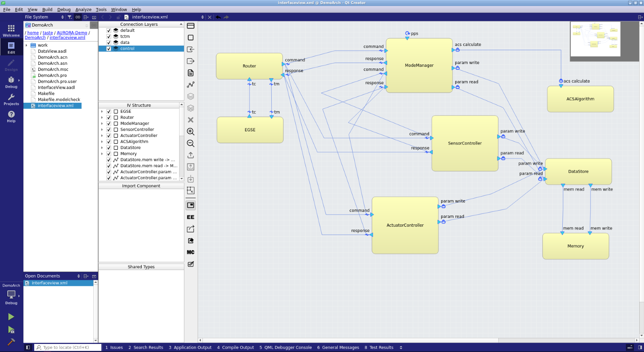
Task: Select the MC model check tool
Action: coord(191,252)
